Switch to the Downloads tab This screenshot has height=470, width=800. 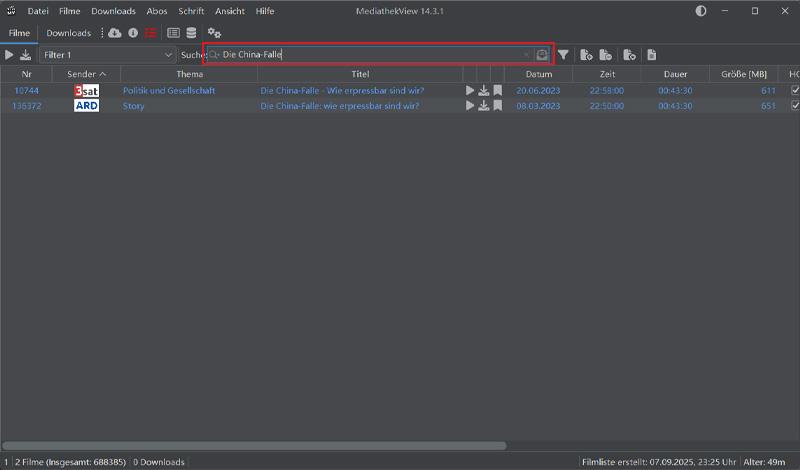(69, 33)
